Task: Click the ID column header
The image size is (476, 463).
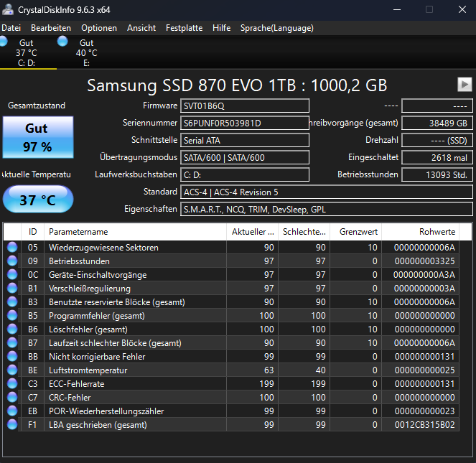Action: click(x=33, y=232)
